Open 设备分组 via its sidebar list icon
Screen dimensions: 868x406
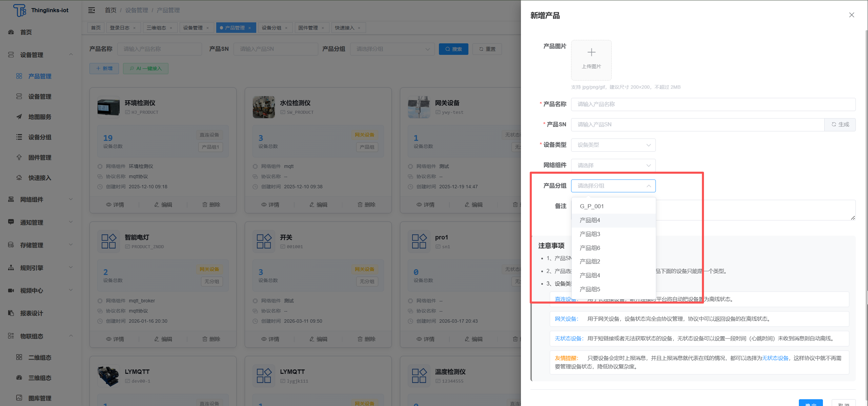click(x=19, y=137)
